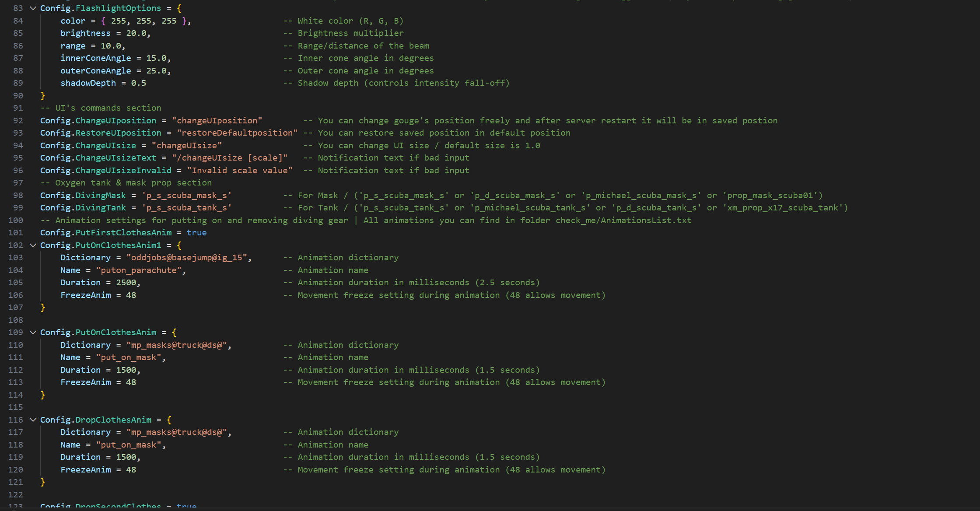Click the "puton_parachute" animation name
Image resolution: width=980 pixels, height=511 pixels.
pos(139,270)
